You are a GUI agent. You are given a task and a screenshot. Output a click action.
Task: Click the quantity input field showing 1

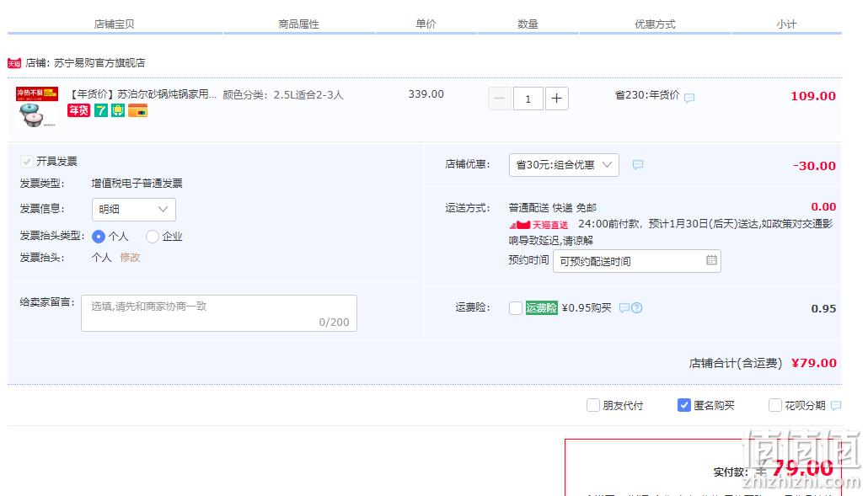pos(528,99)
